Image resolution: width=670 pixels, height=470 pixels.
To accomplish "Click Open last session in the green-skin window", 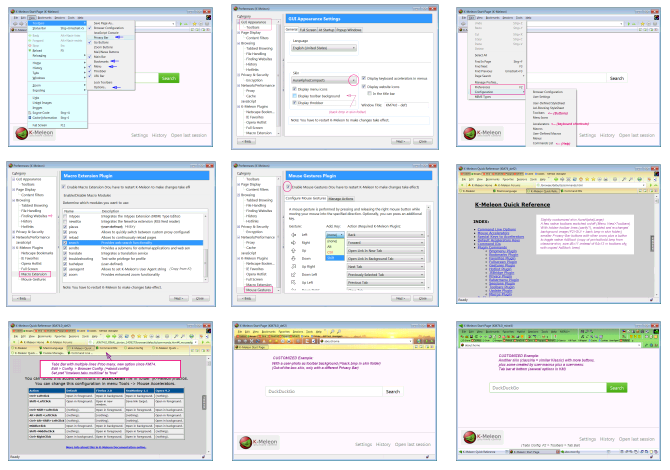I will pos(637,439).
